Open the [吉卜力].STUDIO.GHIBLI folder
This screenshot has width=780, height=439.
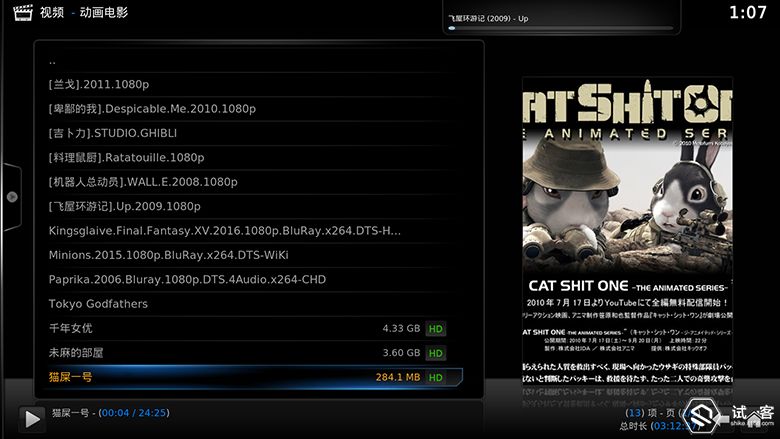(x=112, y=133)
